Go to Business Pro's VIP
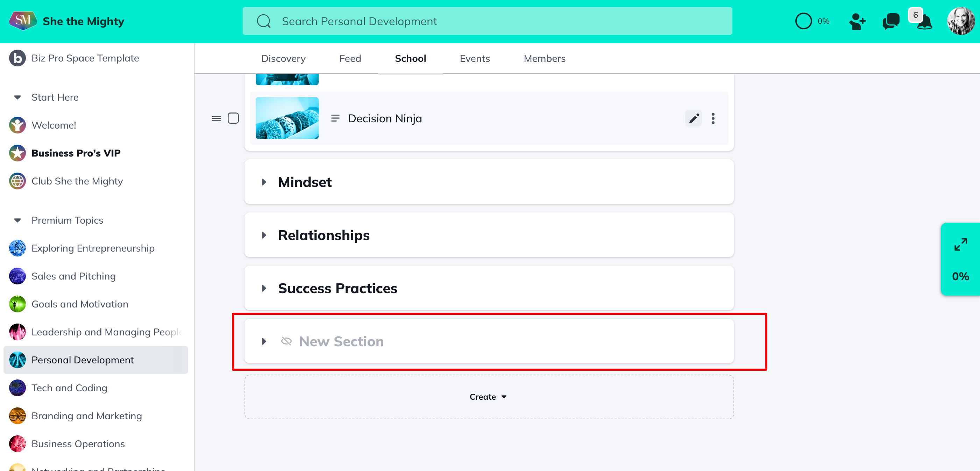980x471 pixels. tap(76, 153)
